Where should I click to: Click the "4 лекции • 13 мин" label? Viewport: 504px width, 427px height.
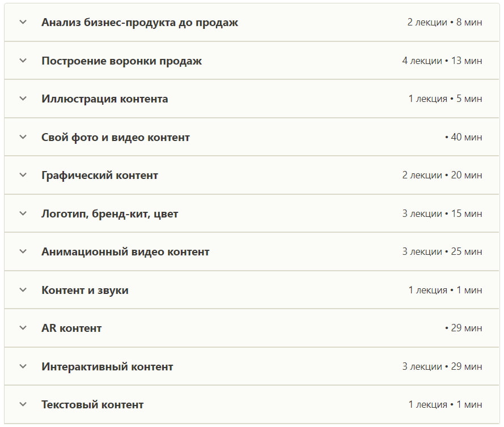point(442,61)
